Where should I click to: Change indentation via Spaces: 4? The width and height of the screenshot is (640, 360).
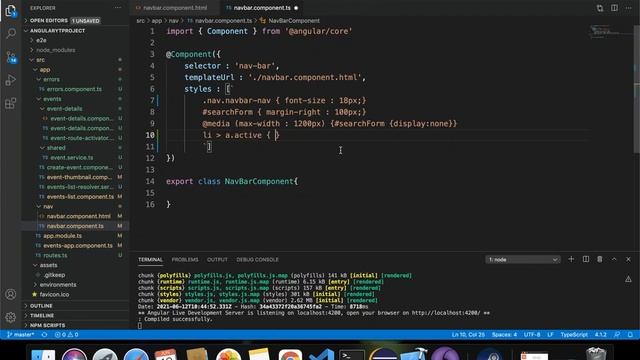point(504,335)
